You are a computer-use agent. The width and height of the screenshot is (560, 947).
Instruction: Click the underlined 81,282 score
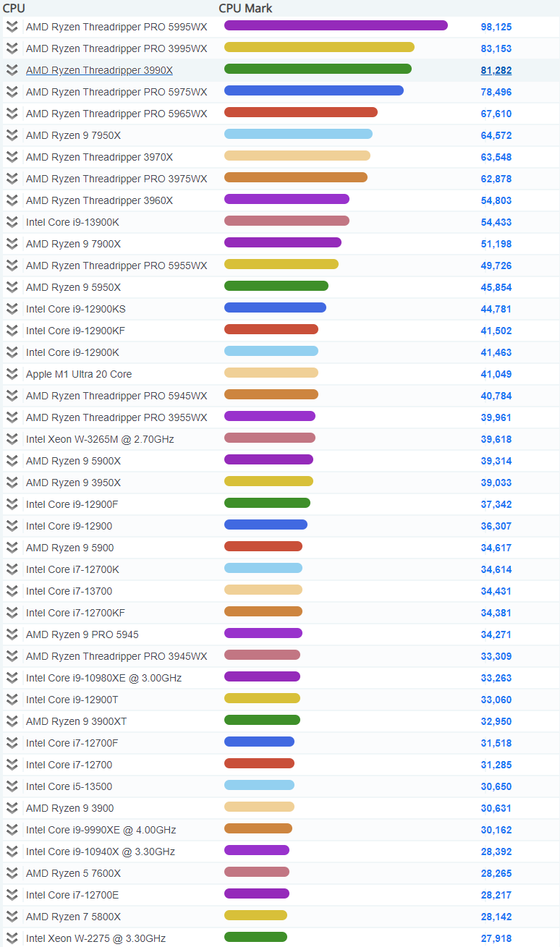[496, 70]
